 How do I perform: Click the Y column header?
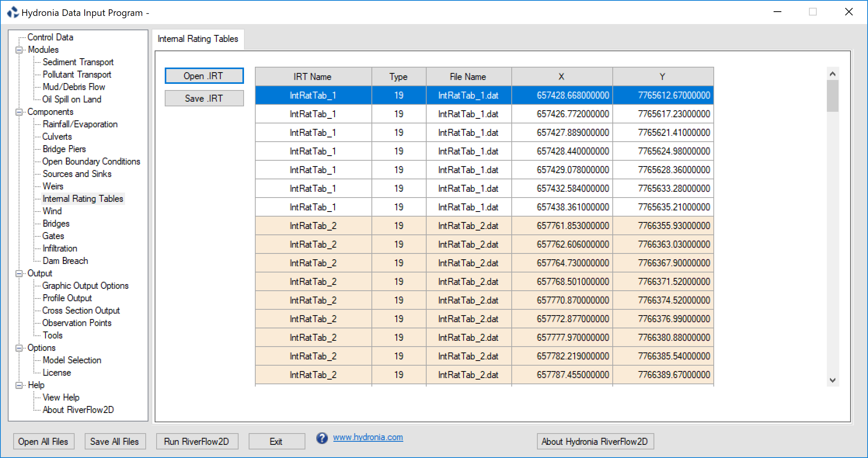pos(663,76)
